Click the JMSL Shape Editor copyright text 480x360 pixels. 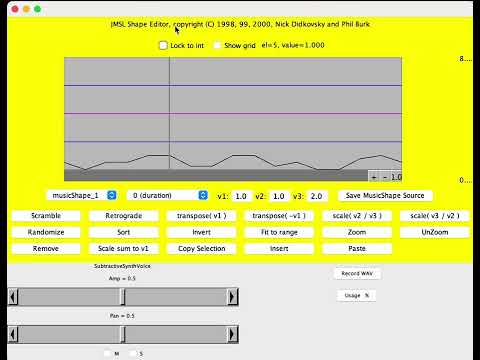240,24
